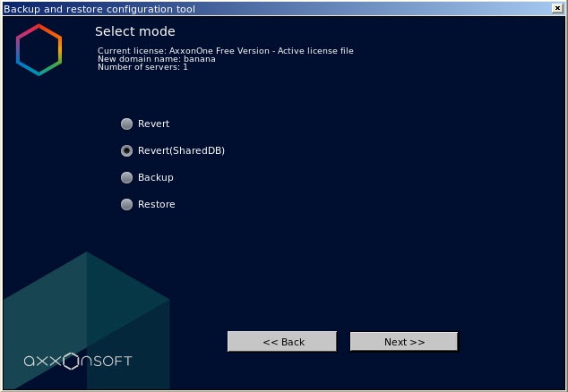The image size is (568, 392).
Task: Pick the Restore radio circle
Action: pyautogui.click(x=126, y=204)
